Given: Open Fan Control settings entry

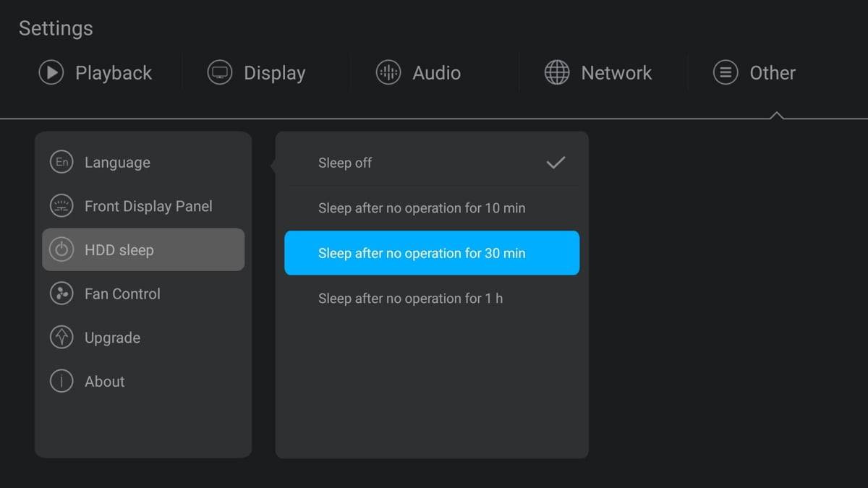Looking at the screenshot, I should pyautogui.click(x=122, y=294).
